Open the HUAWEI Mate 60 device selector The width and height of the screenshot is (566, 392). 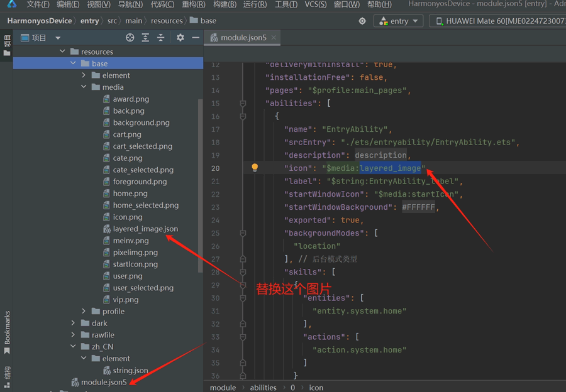tap(499, 21)
